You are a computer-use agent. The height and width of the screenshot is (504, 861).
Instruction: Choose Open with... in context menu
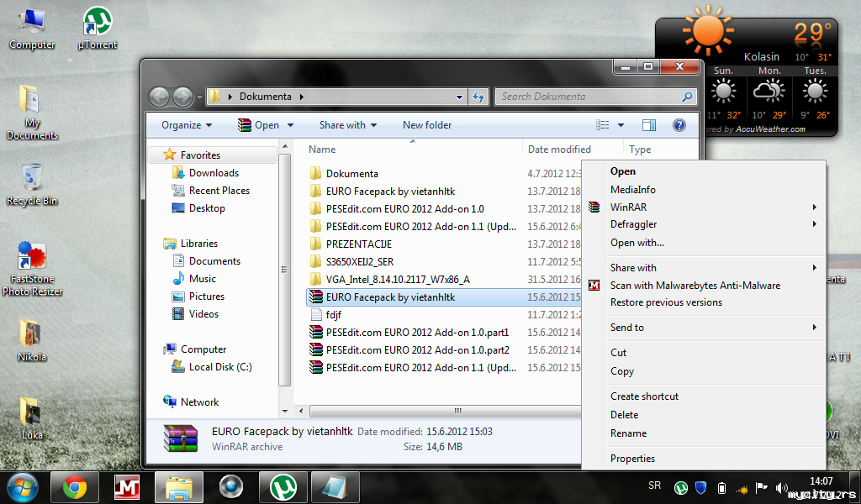pos(704,243)
